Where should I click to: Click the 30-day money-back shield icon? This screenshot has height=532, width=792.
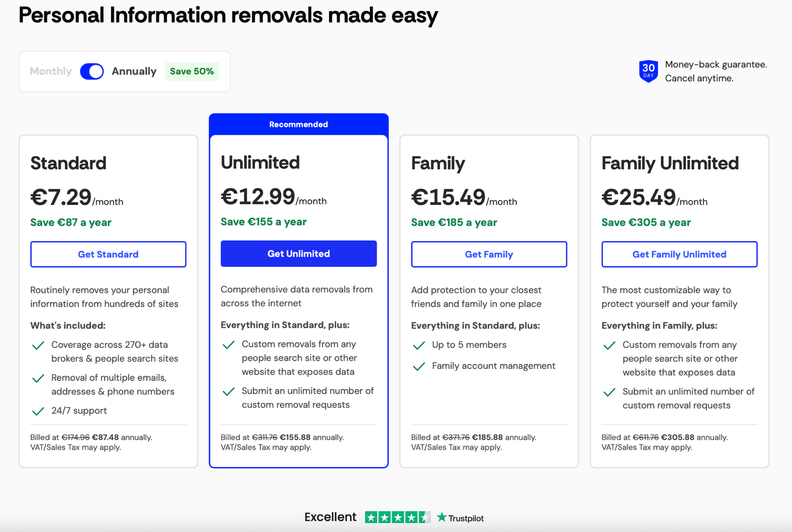coord(648,71)
